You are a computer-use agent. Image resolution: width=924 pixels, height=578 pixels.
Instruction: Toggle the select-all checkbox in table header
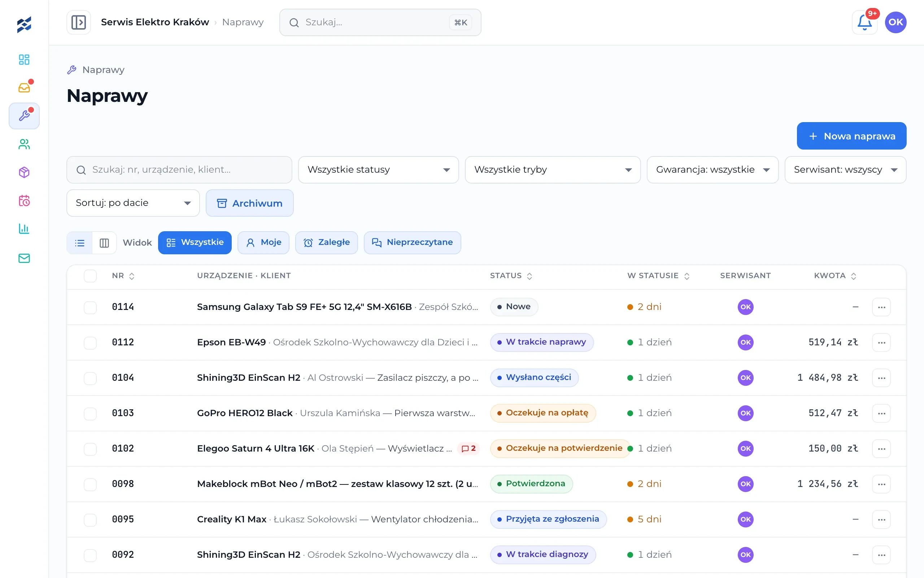90,276
